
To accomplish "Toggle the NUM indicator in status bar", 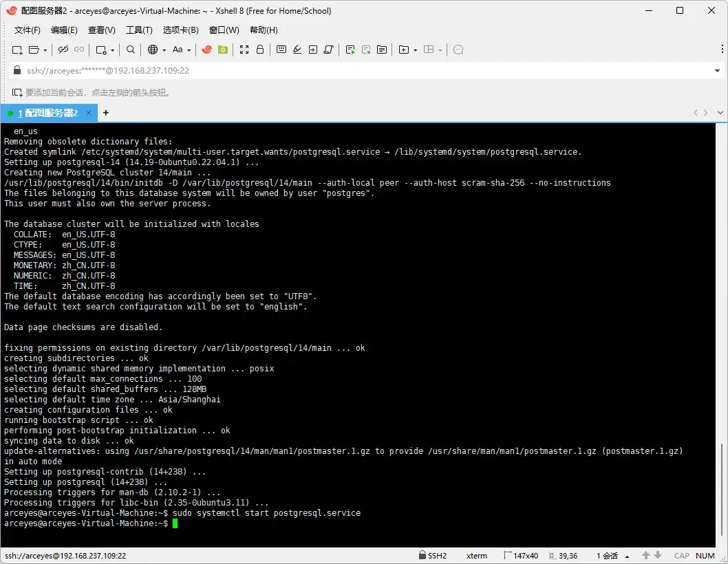I will point(705,555).
